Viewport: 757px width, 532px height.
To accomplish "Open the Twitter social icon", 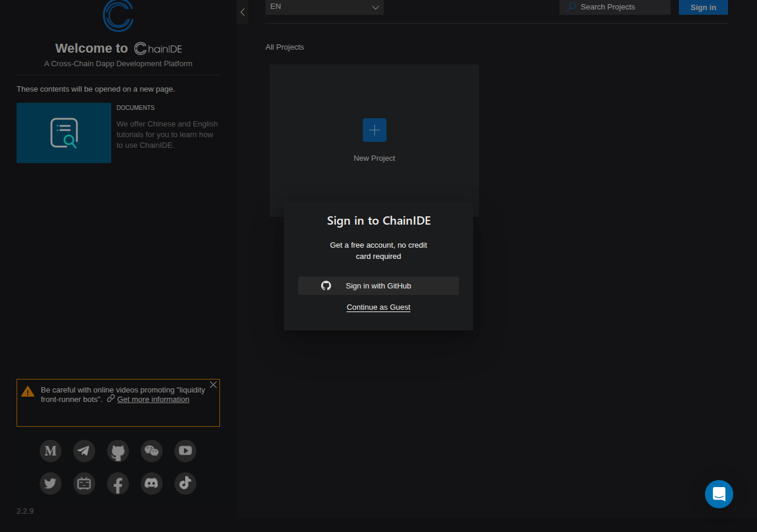I will 50,484.
